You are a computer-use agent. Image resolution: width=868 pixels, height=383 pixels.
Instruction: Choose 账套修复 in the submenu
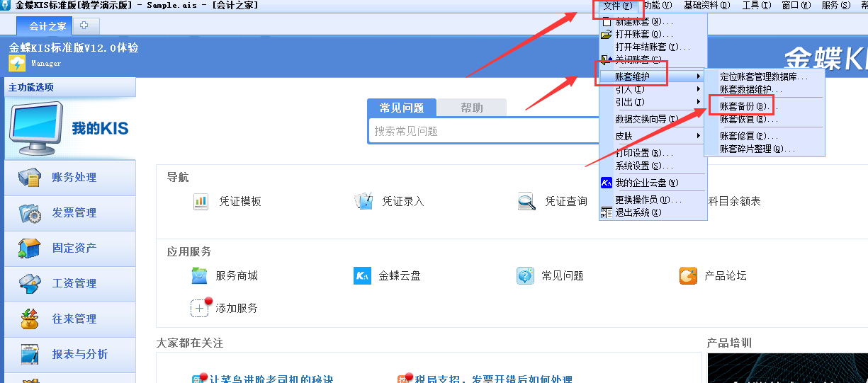coord(765,136)
